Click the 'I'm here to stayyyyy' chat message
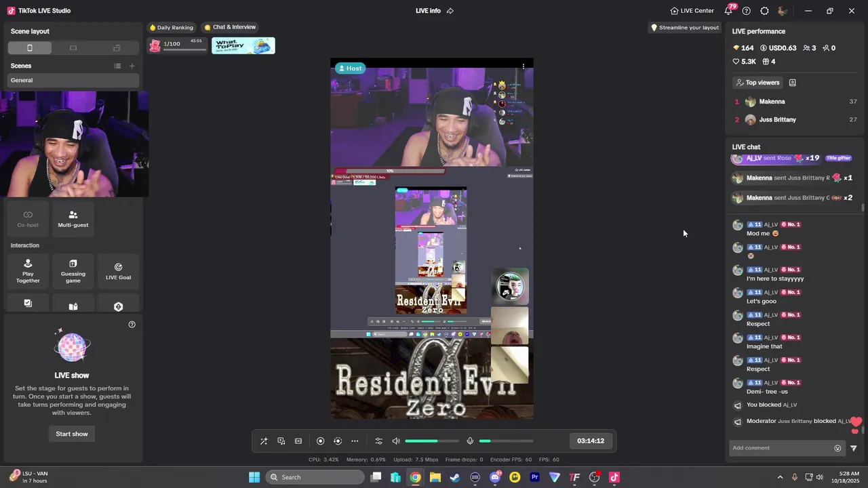This screenshot has width=868, height=488. (775, 279)
